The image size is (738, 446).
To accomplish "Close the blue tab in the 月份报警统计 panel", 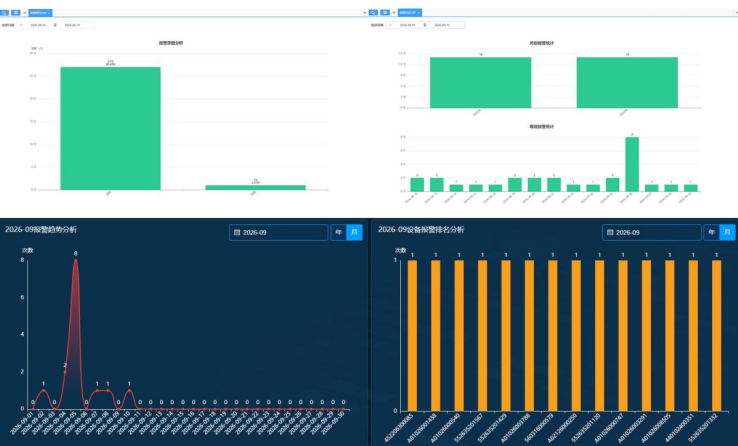I will tap(418, 13).
